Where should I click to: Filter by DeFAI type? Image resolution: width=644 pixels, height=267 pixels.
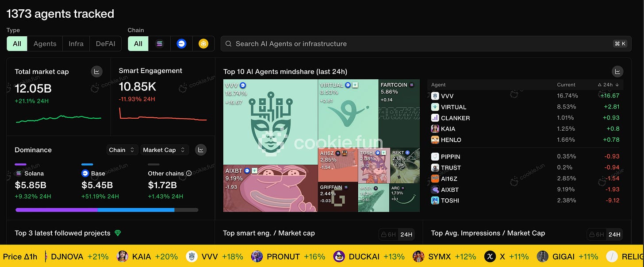click(x=106, y=43)
